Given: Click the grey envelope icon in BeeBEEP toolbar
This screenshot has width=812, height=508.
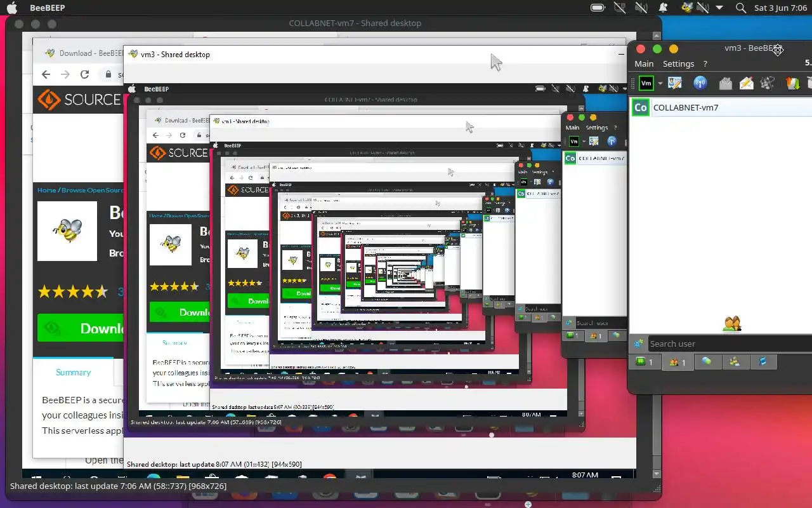Looking at the screenshot, I should (725, 83).
